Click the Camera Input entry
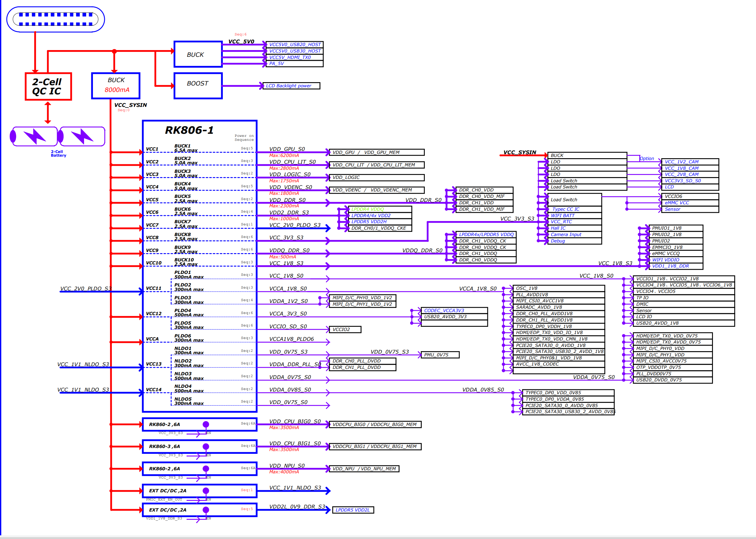Image resolution: width=756 pixels, height=539 pixels. tap(575, 234)
